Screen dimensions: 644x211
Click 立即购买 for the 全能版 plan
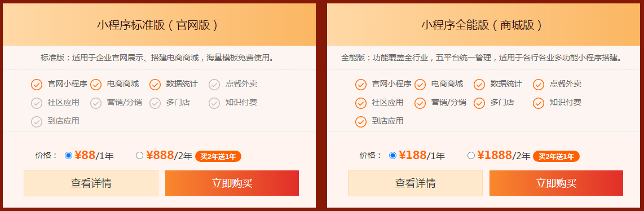point(556,183)
